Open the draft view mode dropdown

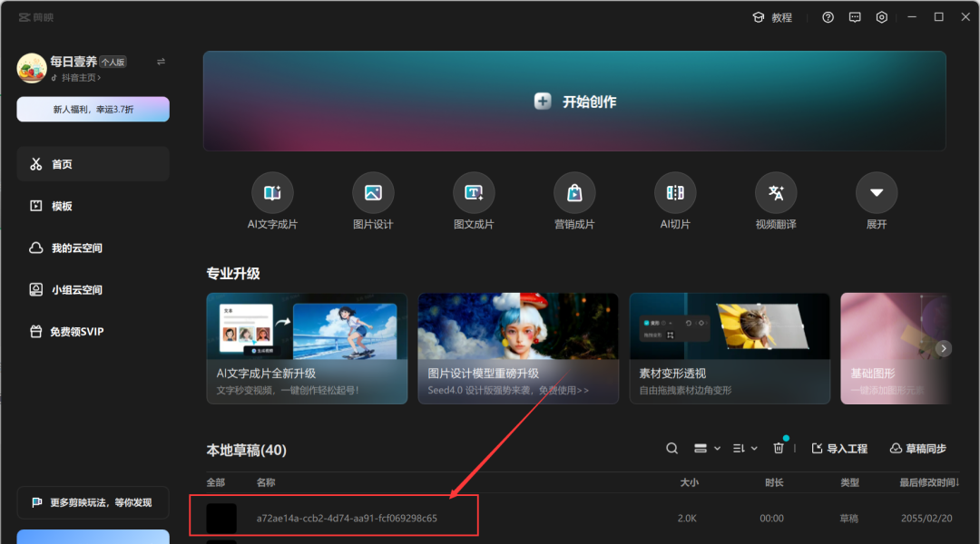tap(706, 448)
